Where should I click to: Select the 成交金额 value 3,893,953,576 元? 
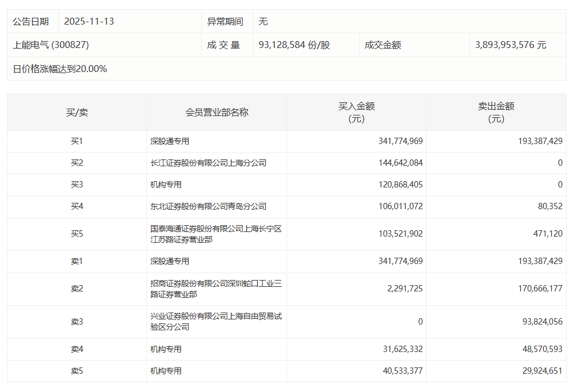coord(511,45)
